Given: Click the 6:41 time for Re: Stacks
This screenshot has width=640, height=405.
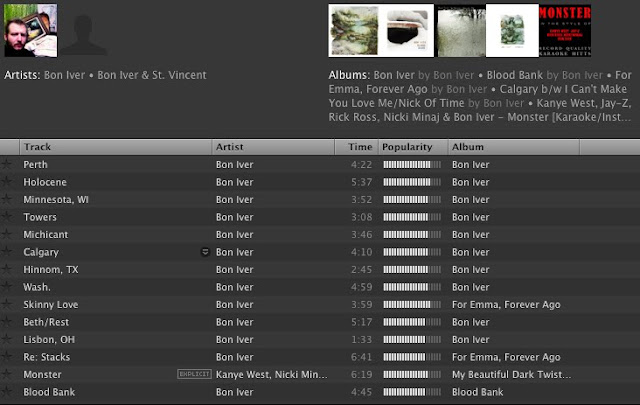Looking at the screenshot, I should 362,357.
